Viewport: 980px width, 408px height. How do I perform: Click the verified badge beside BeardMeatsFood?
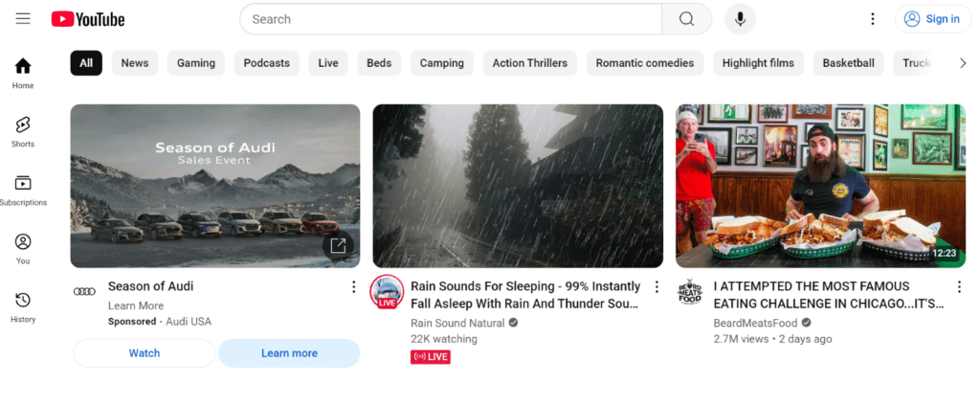(806, 323)
